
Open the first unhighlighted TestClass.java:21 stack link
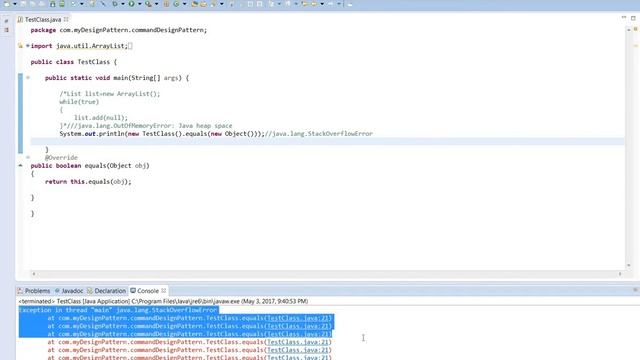(x=298, y=342)
